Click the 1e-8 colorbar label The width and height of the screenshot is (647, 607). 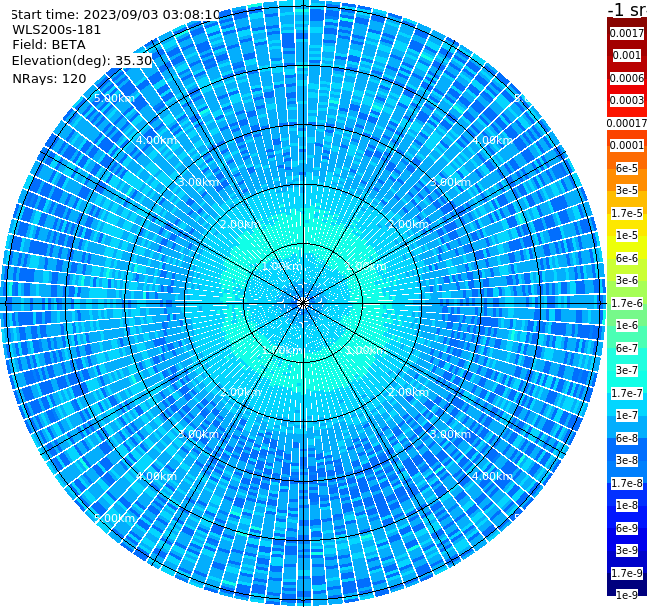click(x=627, y=505)
